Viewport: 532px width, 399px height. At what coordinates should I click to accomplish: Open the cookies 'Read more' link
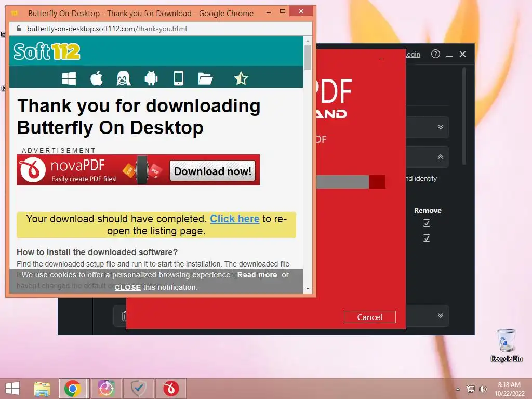[257, 275]
